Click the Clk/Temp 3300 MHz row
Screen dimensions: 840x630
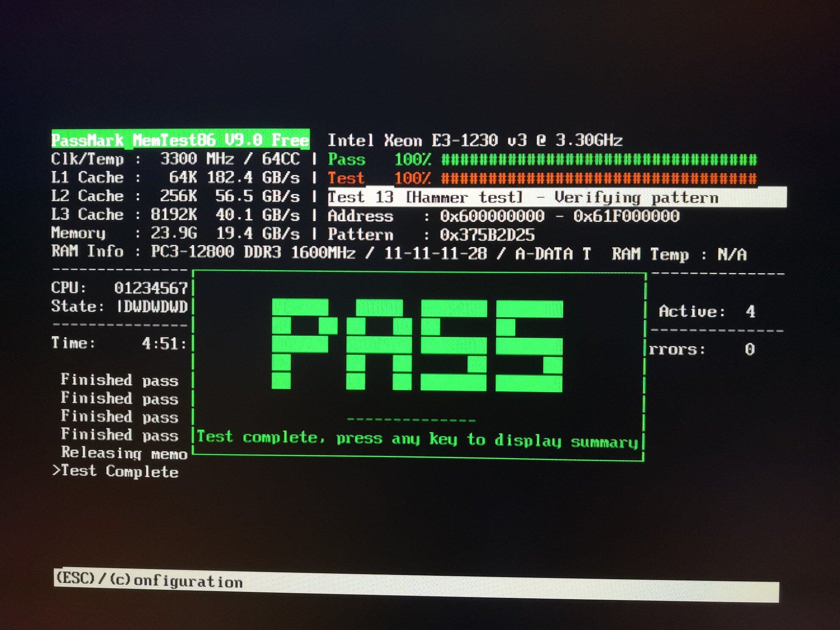pyautogui.click(x=175, y=159)
